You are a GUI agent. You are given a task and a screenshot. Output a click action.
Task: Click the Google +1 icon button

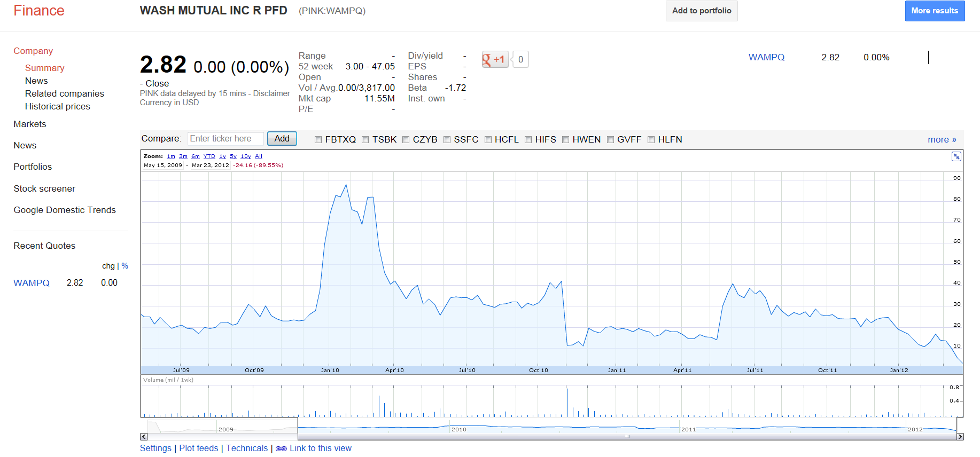click(495, 59)
